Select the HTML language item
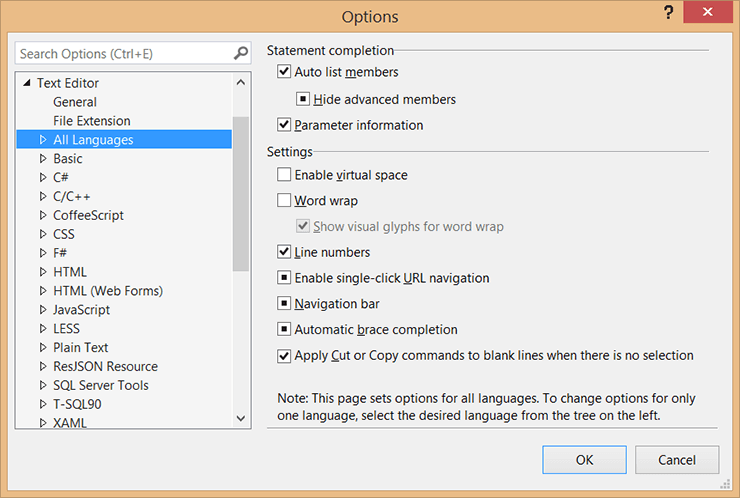 (x=70, y=272)
